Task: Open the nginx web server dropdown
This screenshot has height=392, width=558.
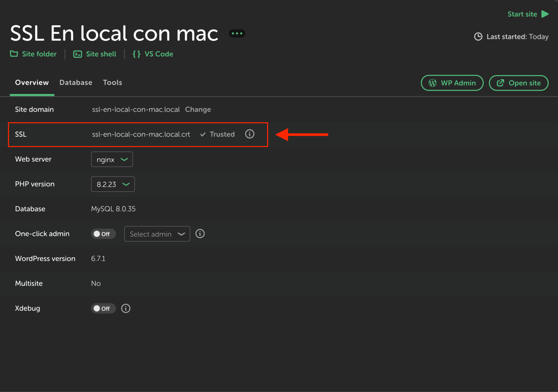Action: tap(112, 159)
